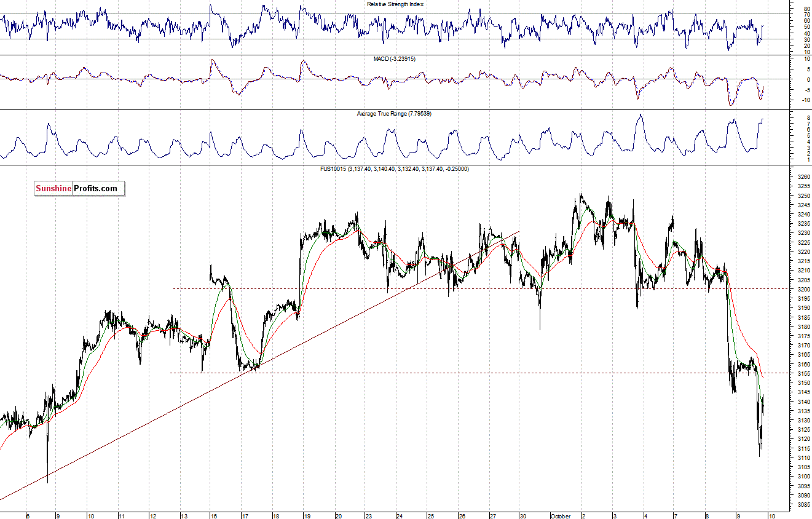Click the 3110 price axis label
Viewport: 812px width, 519px height.
coord(804,458)
